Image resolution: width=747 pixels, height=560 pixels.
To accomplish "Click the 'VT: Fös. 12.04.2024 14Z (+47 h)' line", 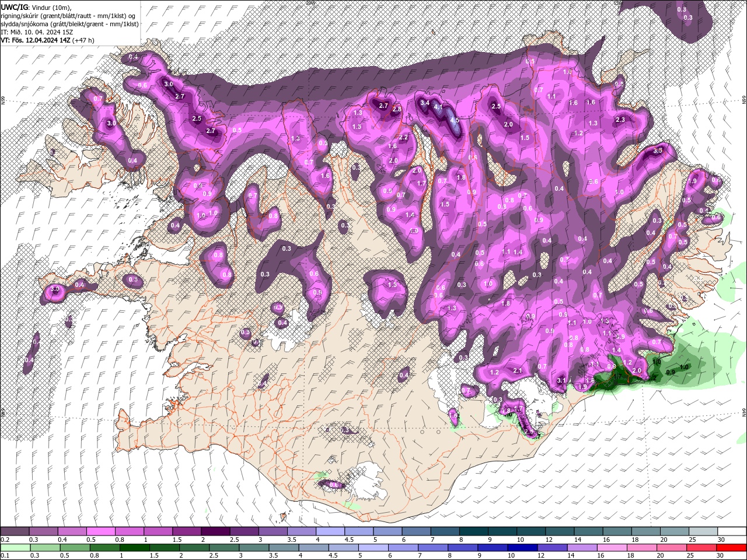I will (47, 40).
